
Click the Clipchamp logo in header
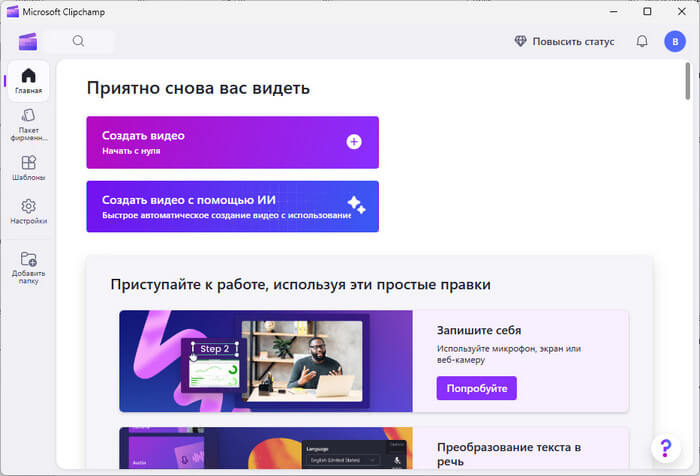point(28,42)
